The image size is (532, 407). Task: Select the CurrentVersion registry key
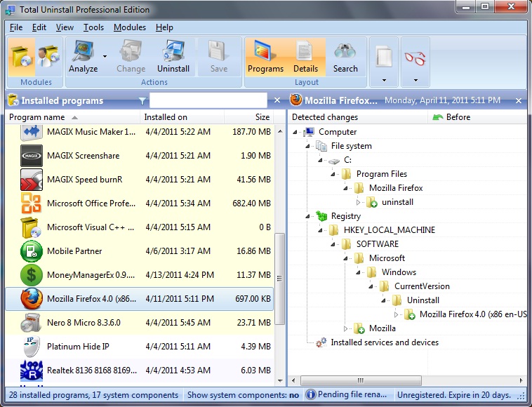pyautogui.click(x=422, y=286)
